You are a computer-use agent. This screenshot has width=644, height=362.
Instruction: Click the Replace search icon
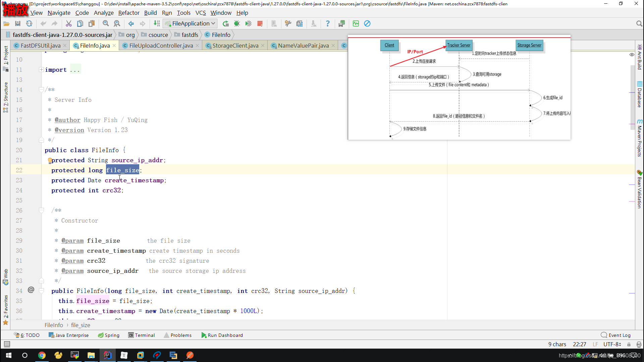pos(117,23)
